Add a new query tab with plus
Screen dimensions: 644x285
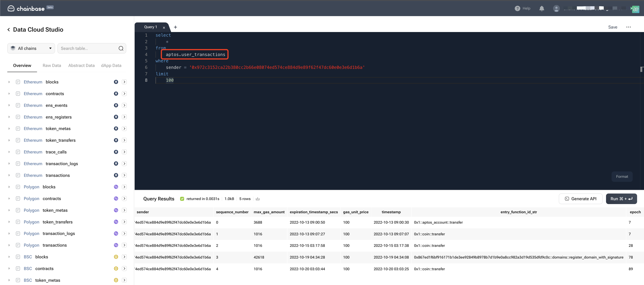coord(175,27)
